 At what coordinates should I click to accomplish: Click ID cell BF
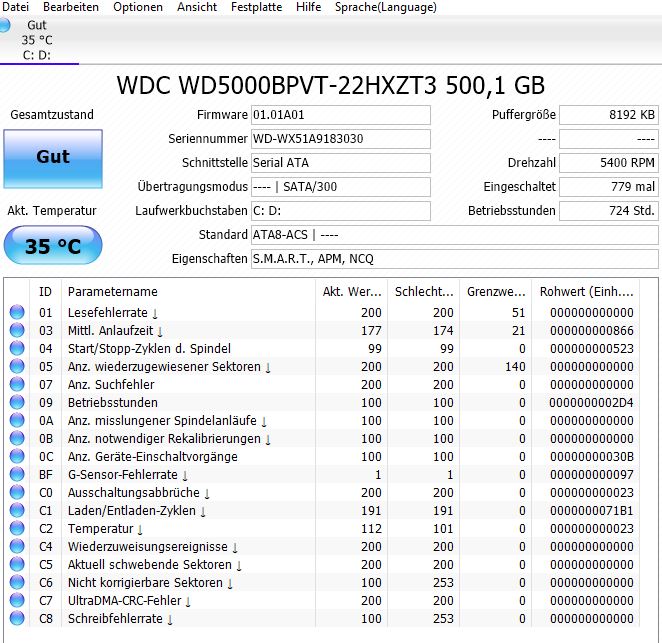(46, 475)
